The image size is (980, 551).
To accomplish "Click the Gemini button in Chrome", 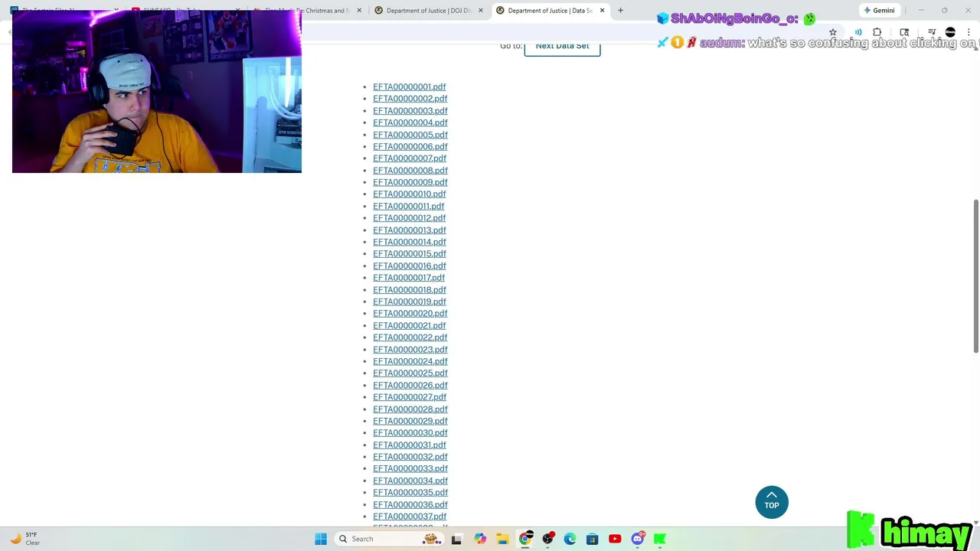I will [879, 11].
